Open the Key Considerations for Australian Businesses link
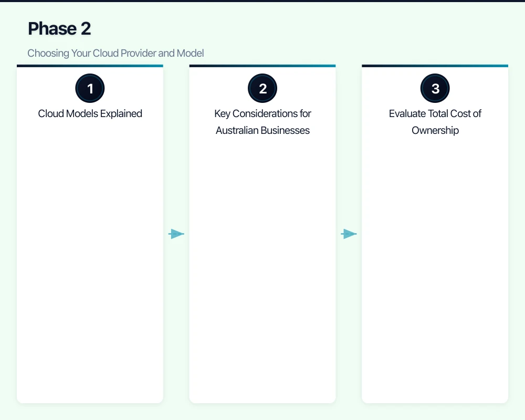 pos(262,122)
